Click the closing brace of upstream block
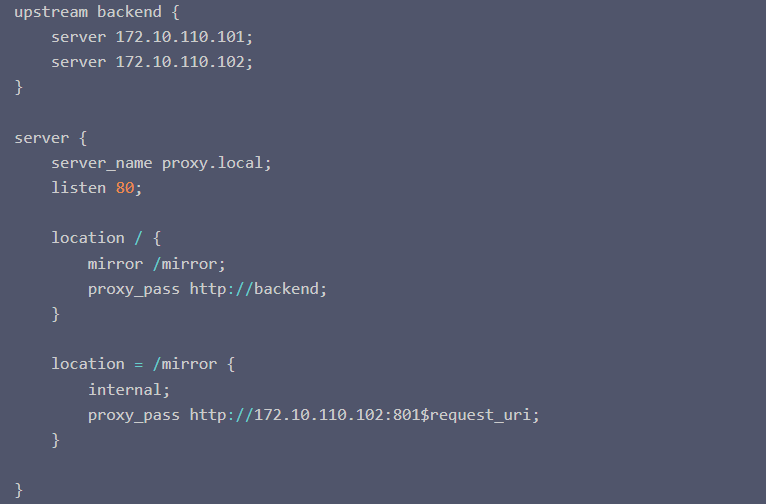 [18, 87]
